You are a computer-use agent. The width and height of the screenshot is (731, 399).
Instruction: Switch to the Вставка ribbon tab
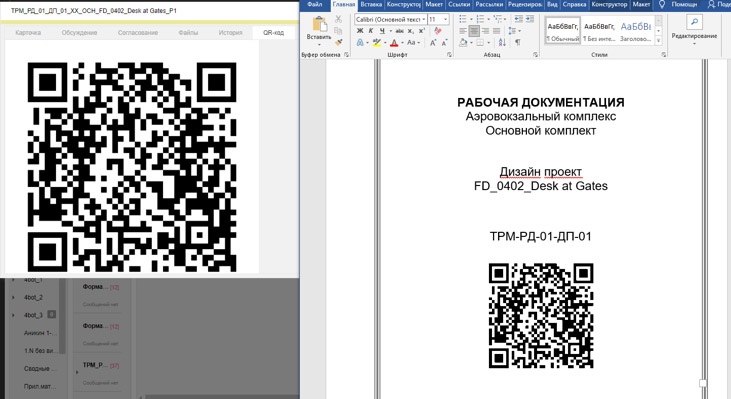371,4
